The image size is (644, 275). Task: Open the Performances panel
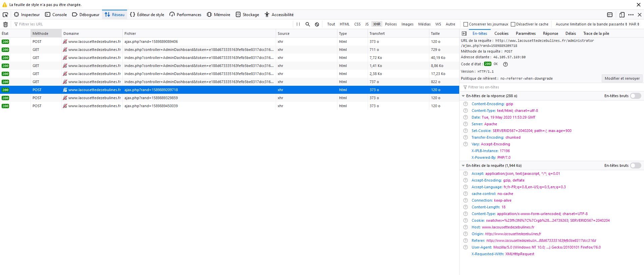[185, 15]
